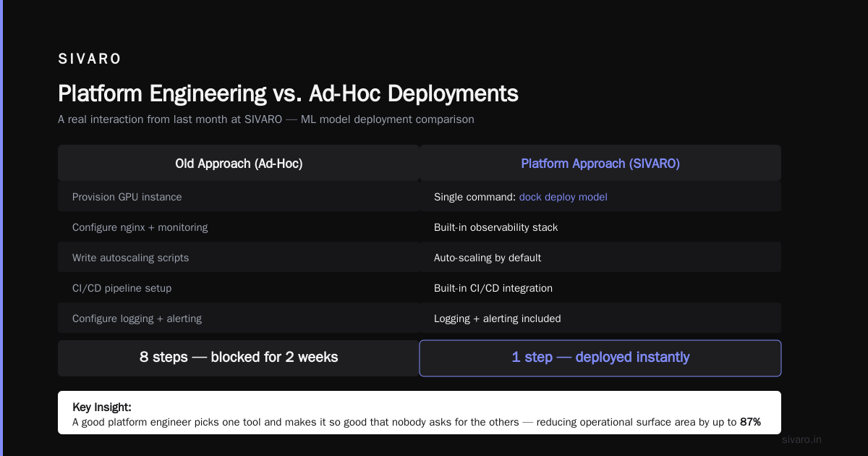Select the 'Old Approach (Ad-Hoc)' column header
Viewport: 868px width, 456px height.
coord(239,164)
